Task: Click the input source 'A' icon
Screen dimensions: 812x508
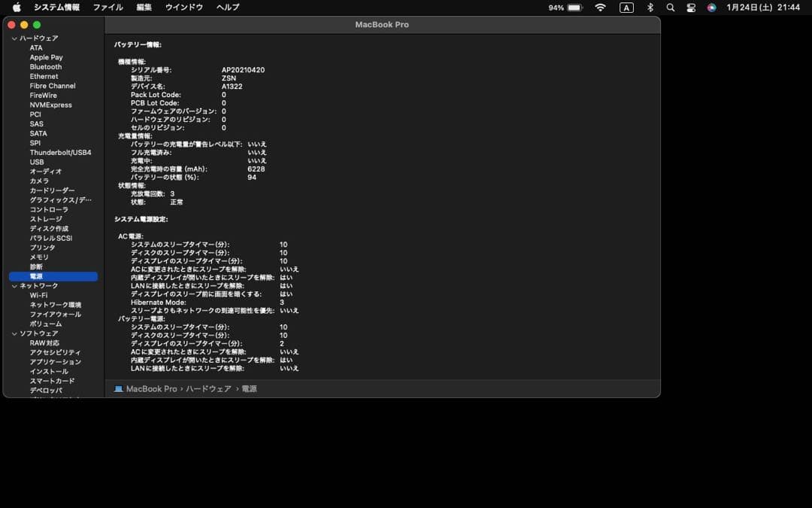Action: click(x=626, y=7)
